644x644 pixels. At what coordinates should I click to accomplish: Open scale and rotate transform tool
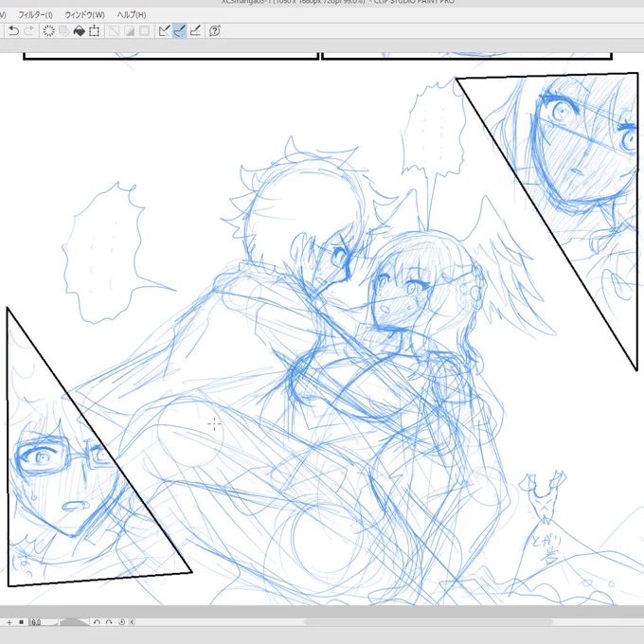click(x=95, y=31)
